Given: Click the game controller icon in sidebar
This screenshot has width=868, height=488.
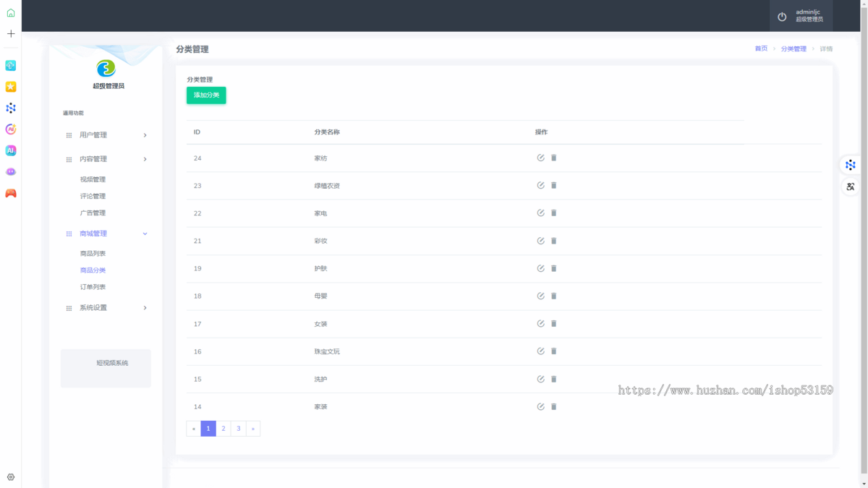Looking at the screenshot, I should pyautogui.click(x=11, y=193).
